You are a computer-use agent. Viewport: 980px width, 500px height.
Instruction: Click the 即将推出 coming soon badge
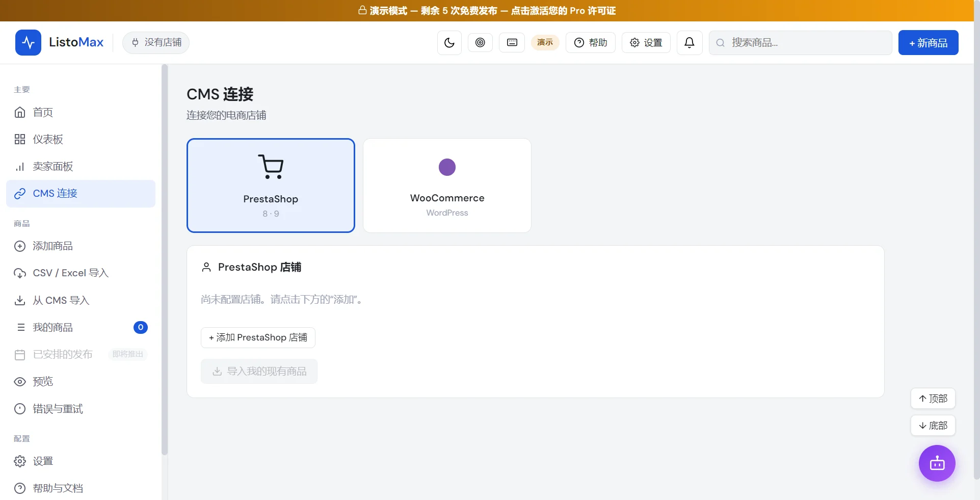[128, 354]
